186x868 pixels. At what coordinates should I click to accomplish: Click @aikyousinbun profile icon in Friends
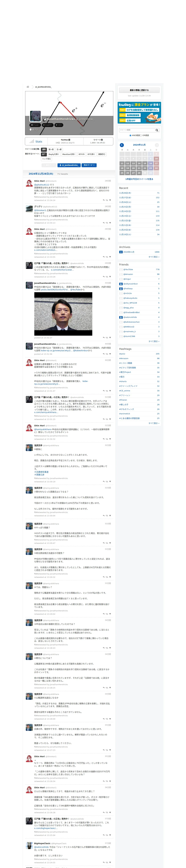click(121, 284)
